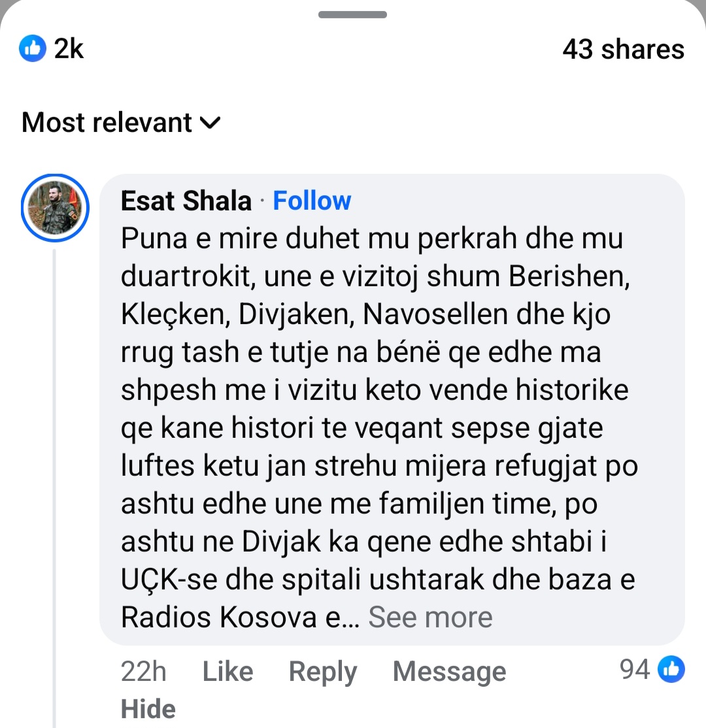Reply to Esat Shala's comment
706x728 pixels.
point(323,671)
